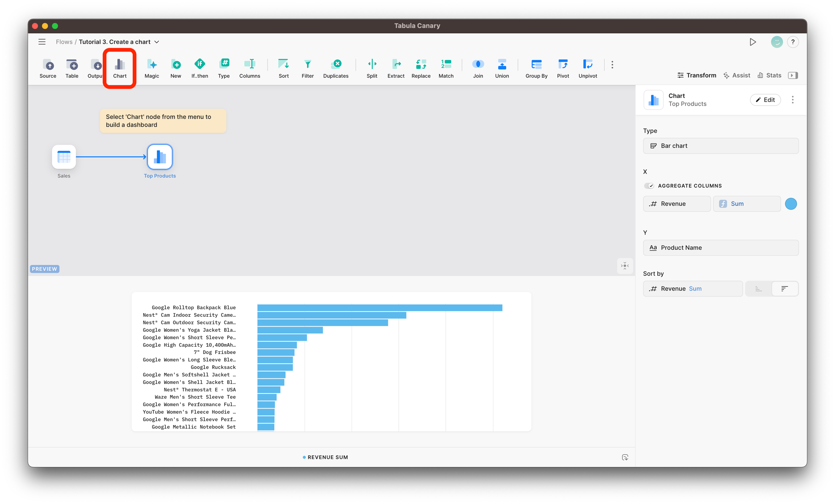The height and width of the screenshot is (504, 835).
Task: Click the Unpivot tool icon
Action: click(x=587, y=68)
